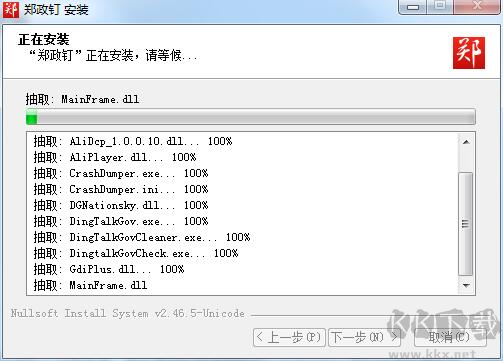Close the installer window
The width and height of the screenshot is (503, 361).
[477, 7]
